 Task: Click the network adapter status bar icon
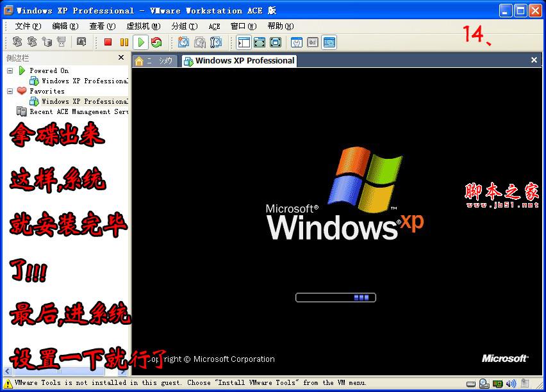(498, 384)
